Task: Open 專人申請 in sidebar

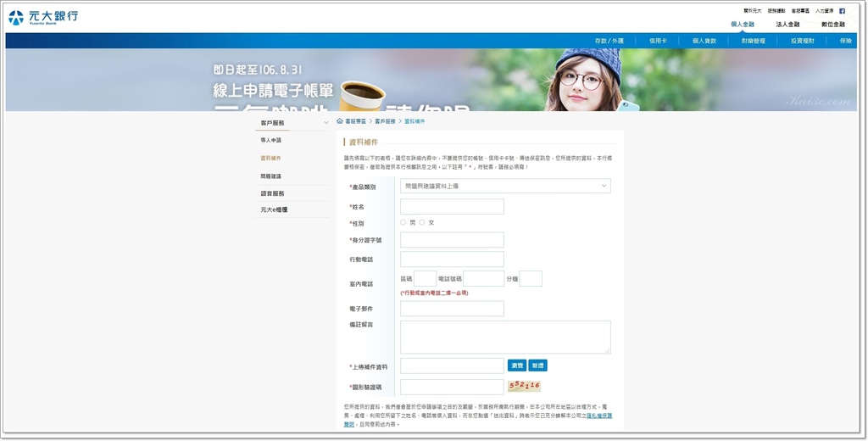Action: (x=270, y=141)
